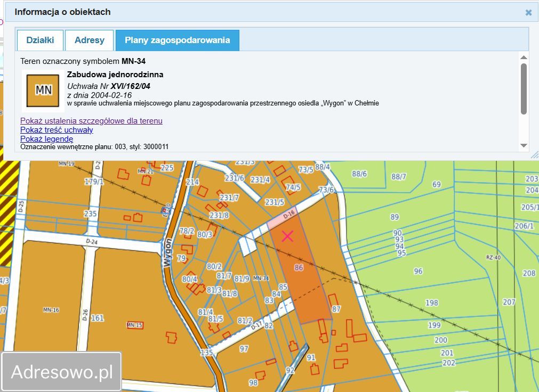Click parcel label 89
The image size is (539, 392).
click(x=395, y=217)
